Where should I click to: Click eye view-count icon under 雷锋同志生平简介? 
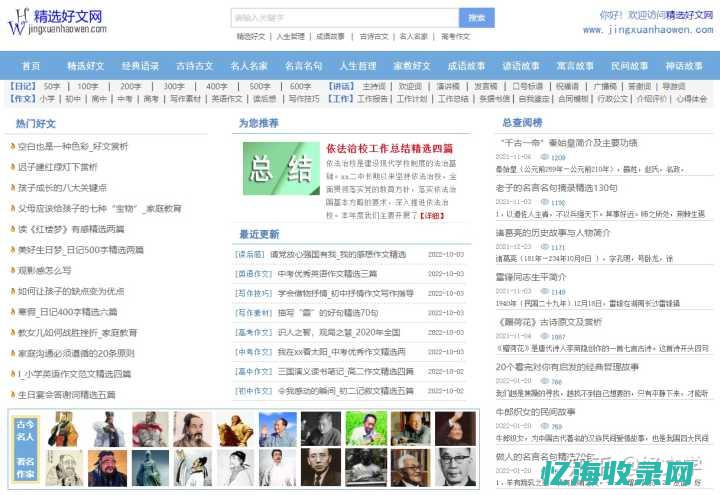tap(545, 292)
